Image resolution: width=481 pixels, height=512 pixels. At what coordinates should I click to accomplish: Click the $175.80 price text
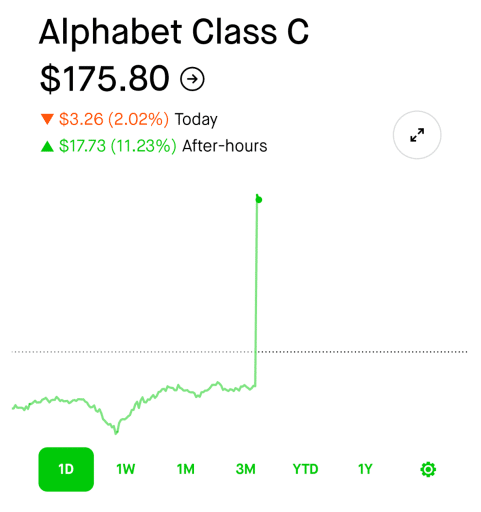(x=105, y=79)
